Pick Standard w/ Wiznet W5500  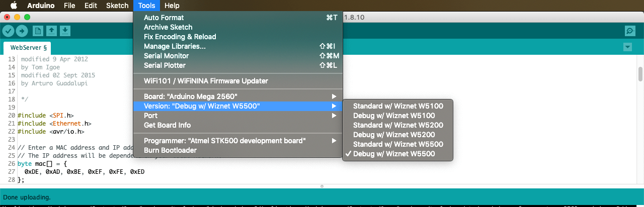(398, 144)
